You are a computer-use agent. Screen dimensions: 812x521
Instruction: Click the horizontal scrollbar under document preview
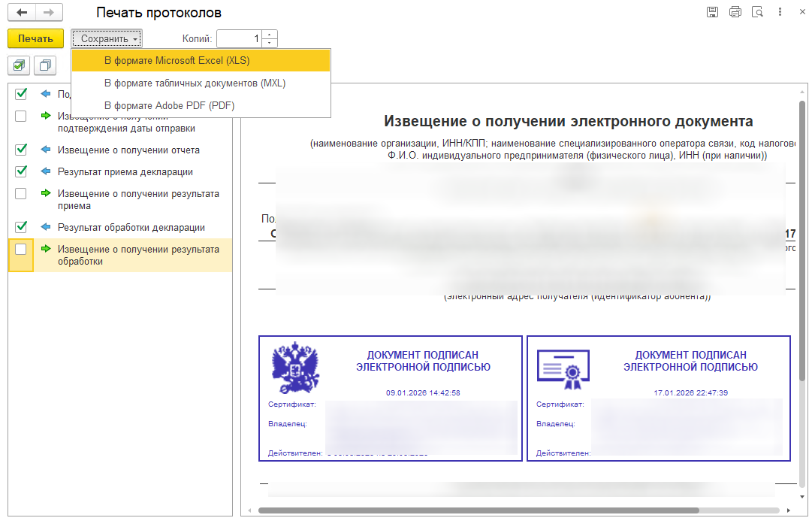(481, 510)
